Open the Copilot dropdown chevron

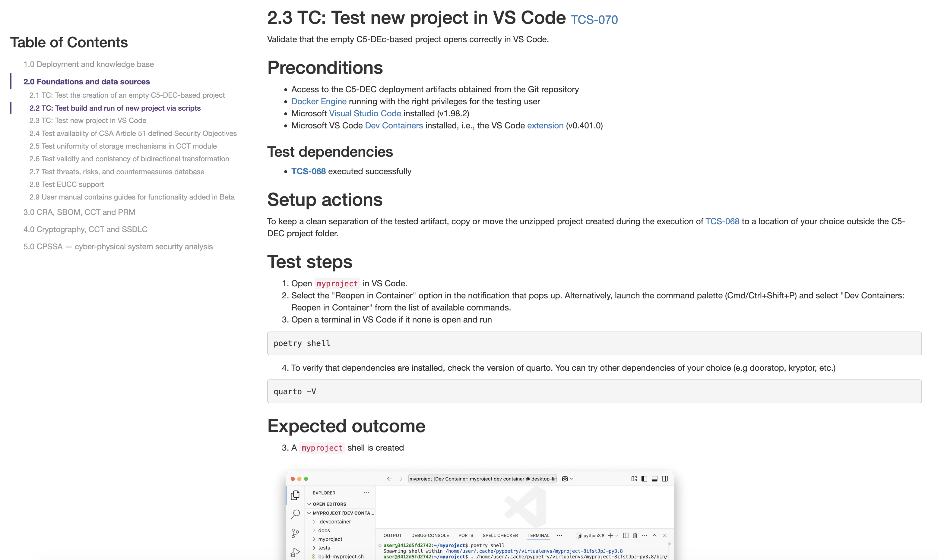(571, 479)
